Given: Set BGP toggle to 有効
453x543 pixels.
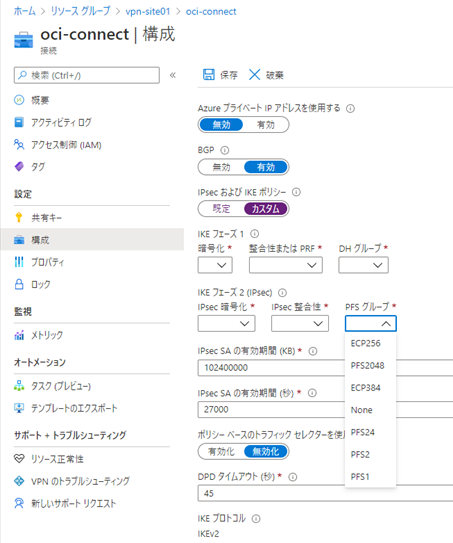Looking at the screenshot, I should 266,167.
